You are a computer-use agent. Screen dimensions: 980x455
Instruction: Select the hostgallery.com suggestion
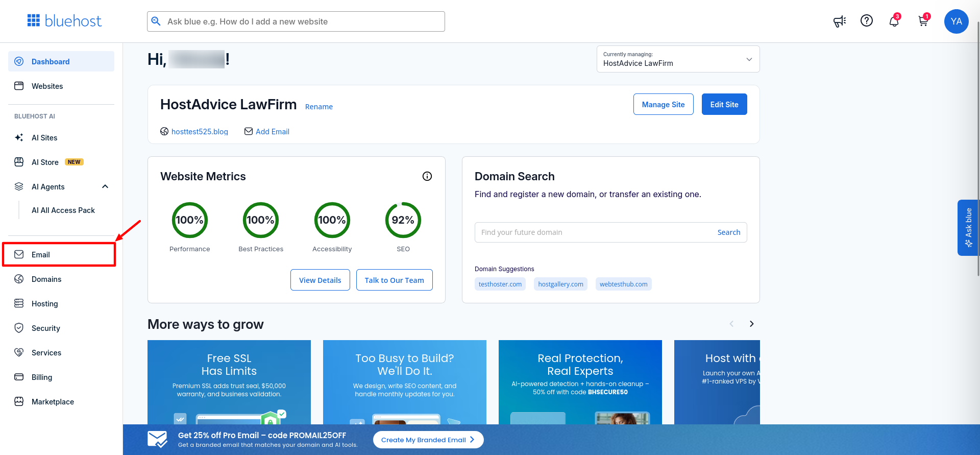560,284
